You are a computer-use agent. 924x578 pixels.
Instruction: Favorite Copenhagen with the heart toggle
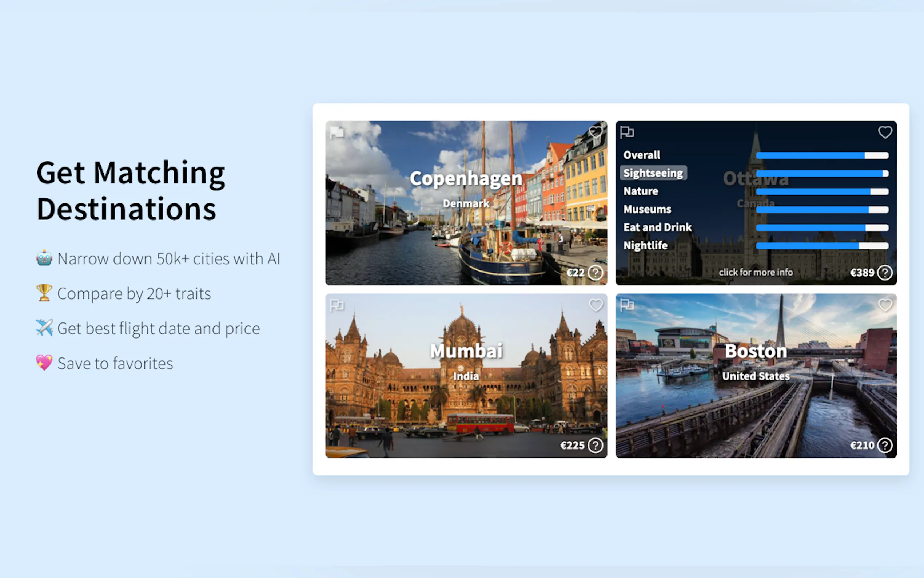[596, 132]
